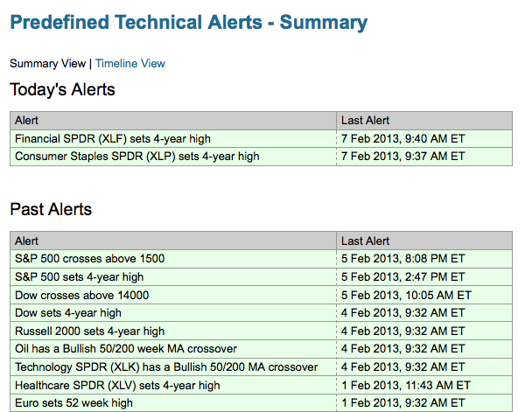Open the Timeline View link
The image size is (532, 412).
[x=130, y=63]
